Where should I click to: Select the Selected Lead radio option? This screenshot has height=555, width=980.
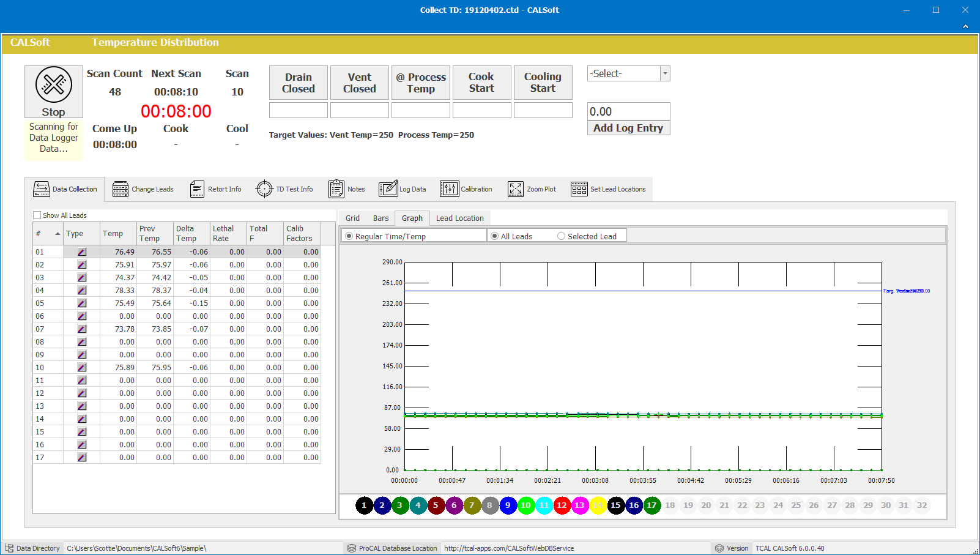[561, 236]
